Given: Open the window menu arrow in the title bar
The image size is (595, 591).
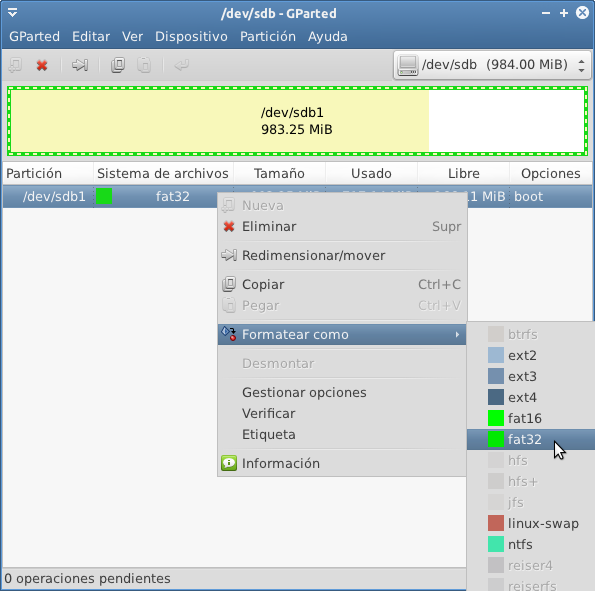Looking at the screenshot, I should coord(13,13).
